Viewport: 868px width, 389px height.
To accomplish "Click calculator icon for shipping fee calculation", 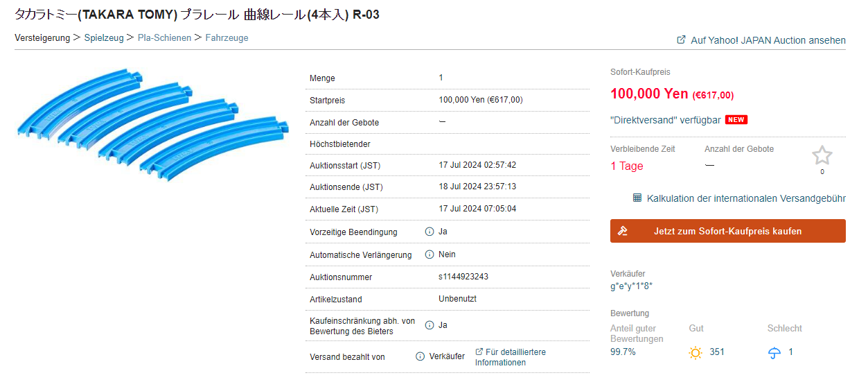I will (637, 198).
